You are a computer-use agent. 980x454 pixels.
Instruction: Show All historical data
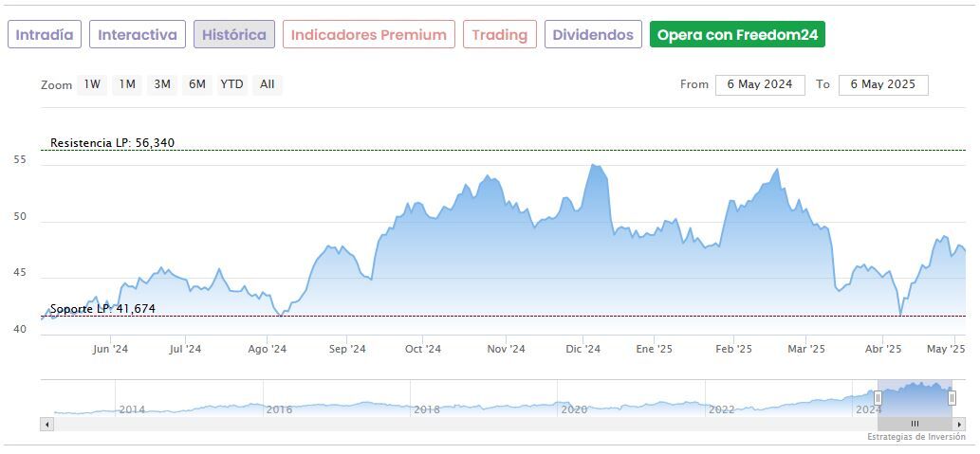(268, 84)
